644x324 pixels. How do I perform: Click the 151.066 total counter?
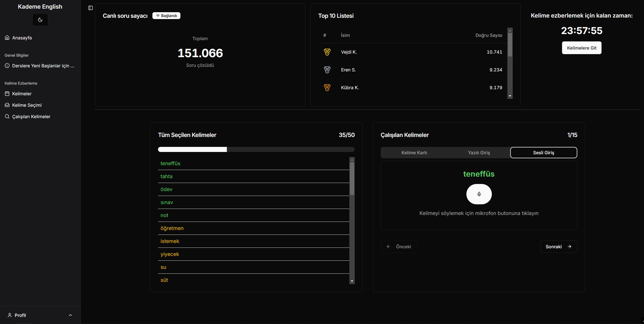[x=200, y=53]
